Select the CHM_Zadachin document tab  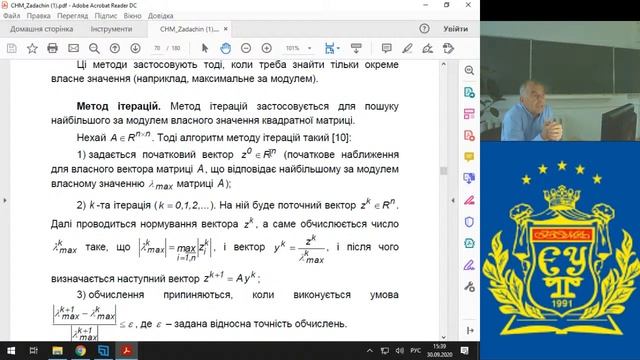pos(189,29)
